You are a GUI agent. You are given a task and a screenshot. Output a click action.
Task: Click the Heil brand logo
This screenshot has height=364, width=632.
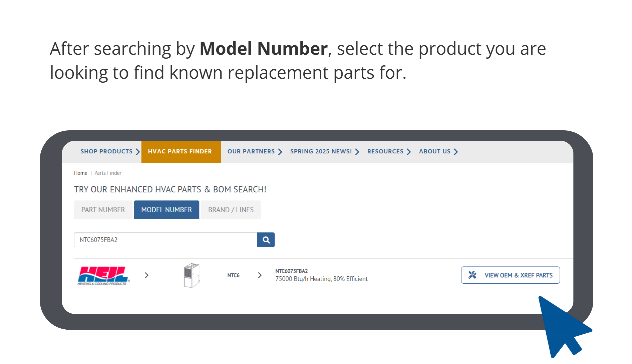coord(103,275)
